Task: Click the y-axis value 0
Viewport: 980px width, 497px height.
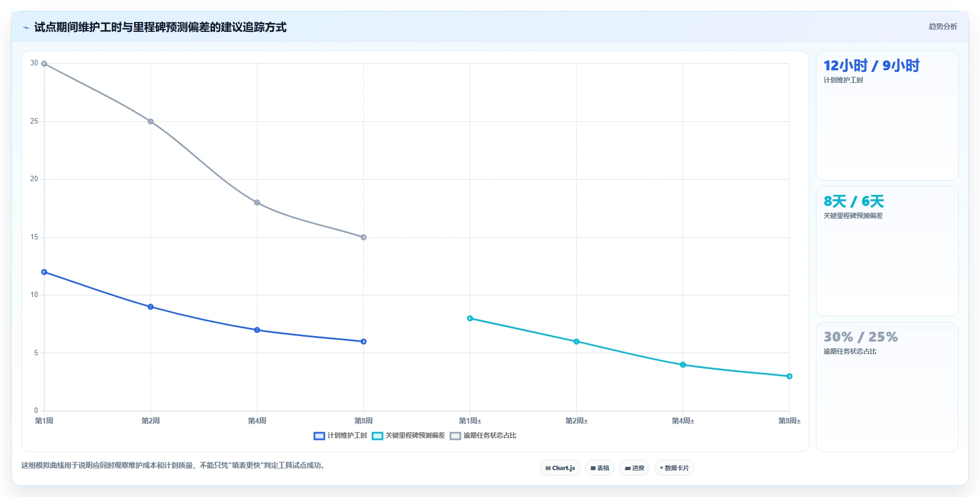Action: [x=36, y=411]
